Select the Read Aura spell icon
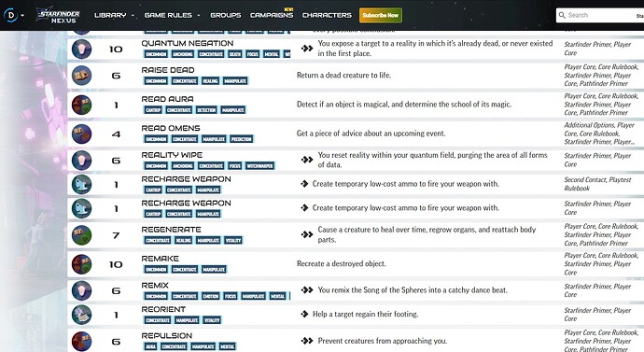The height and width of the screenshot is (352, 644). tap(81, 105)
